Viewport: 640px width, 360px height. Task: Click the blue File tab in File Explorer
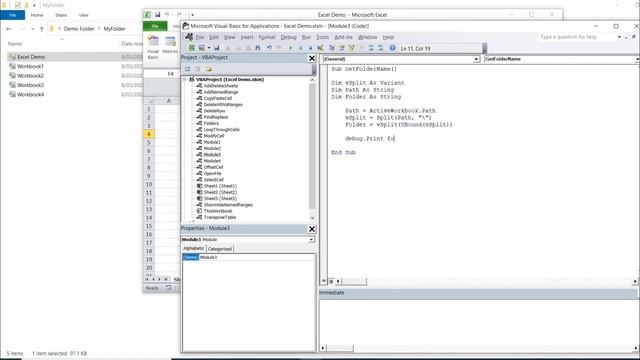pyautogui.click(x=13, y=15)
